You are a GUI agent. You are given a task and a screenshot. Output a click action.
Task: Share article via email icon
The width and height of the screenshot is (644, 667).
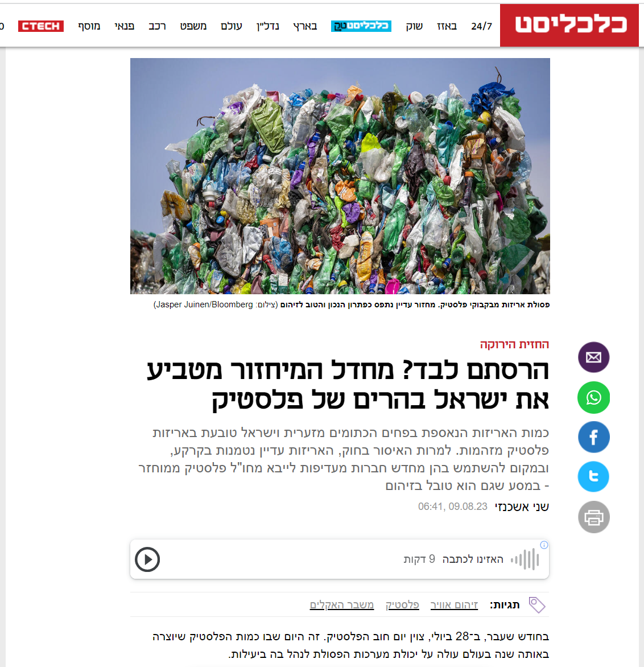click(x=593, y=357)
